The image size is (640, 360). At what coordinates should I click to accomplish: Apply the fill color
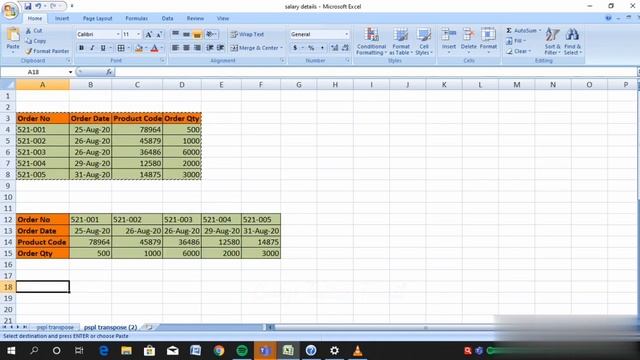pos(139,48)
